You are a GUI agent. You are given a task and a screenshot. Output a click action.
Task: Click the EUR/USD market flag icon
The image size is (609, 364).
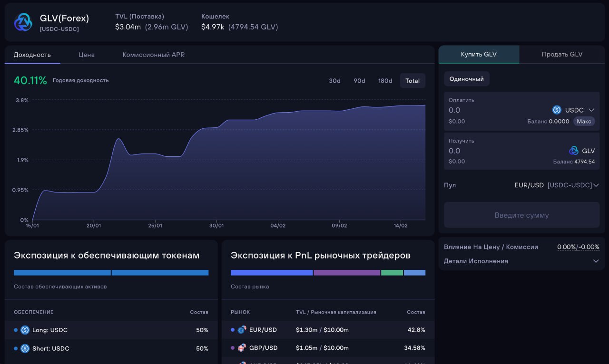click(242, 330)
